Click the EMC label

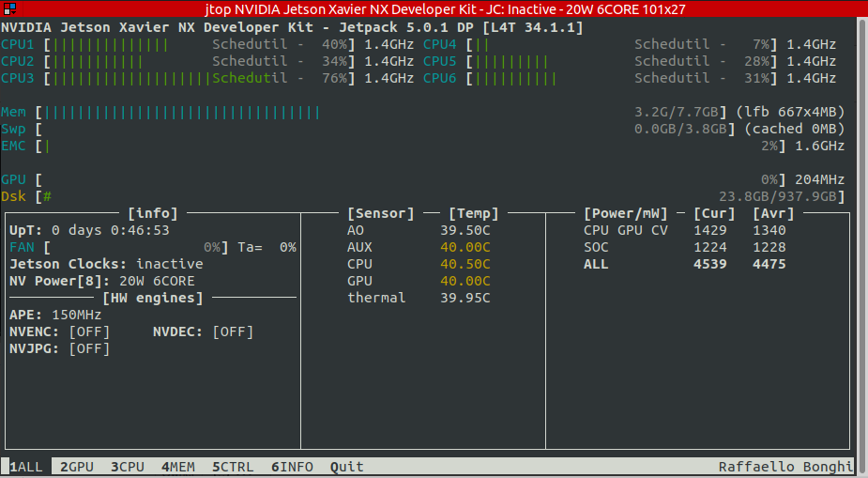tap(13, 146)
